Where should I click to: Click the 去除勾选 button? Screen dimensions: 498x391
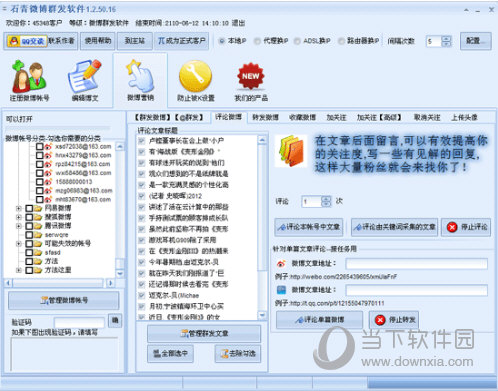(238, 353)
